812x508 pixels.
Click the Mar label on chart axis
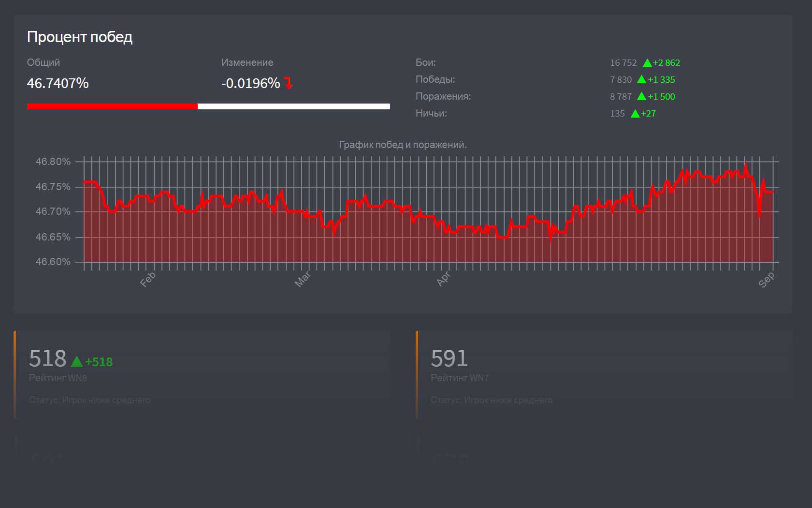303,279
